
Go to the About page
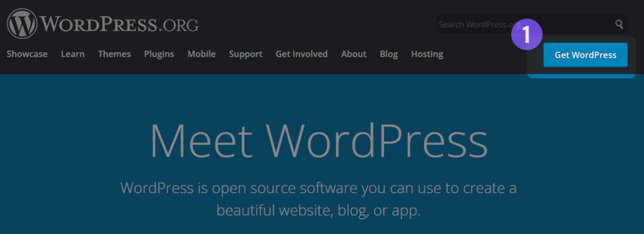click(x=353, y=54)
